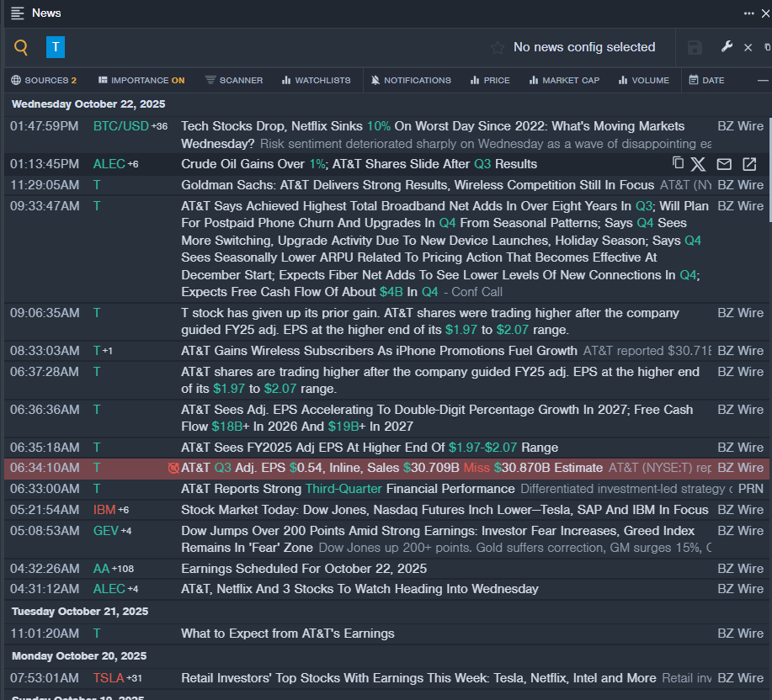Click the IBM ticker symbol link
Image resolution: width=772 pixels, height=700 pixels.
tap(104, 510)
